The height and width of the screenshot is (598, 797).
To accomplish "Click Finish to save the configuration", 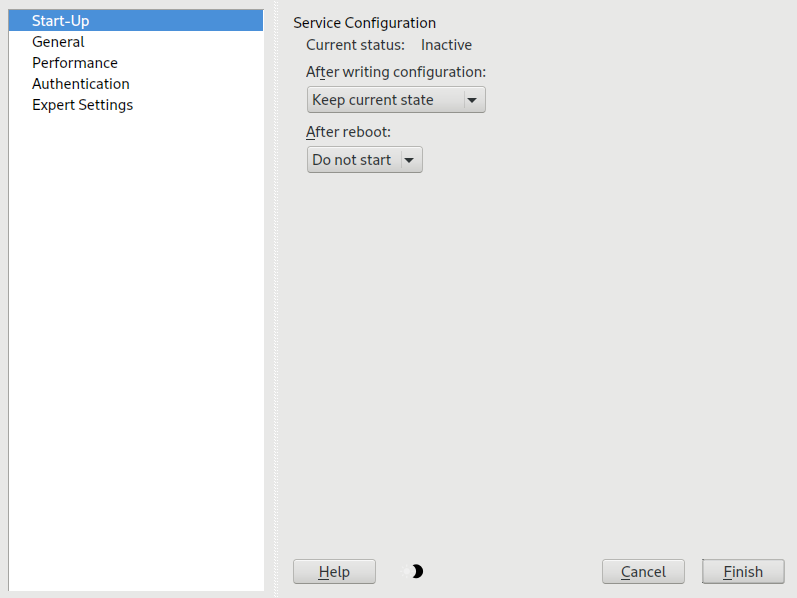I will point(743,572).
